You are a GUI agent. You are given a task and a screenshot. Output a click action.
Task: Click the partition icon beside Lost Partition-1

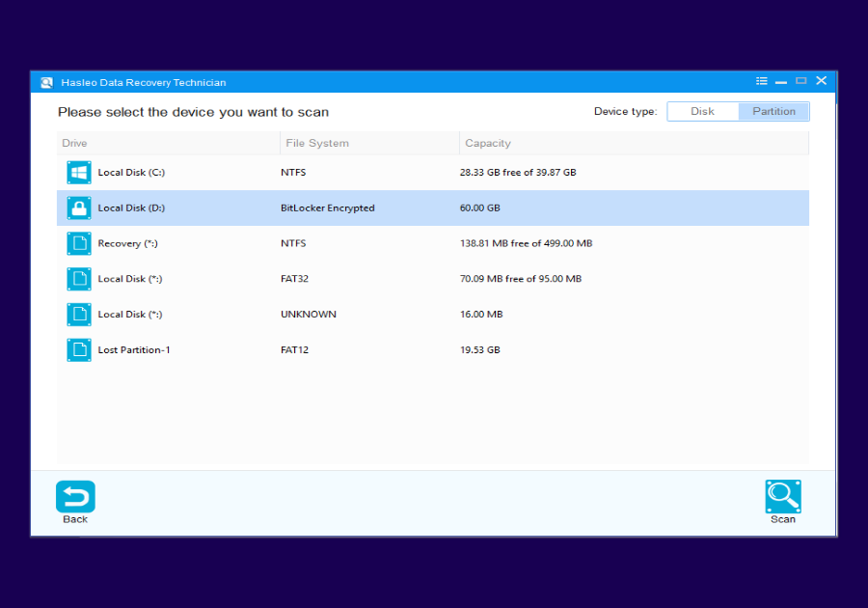(x=78, y=349)
